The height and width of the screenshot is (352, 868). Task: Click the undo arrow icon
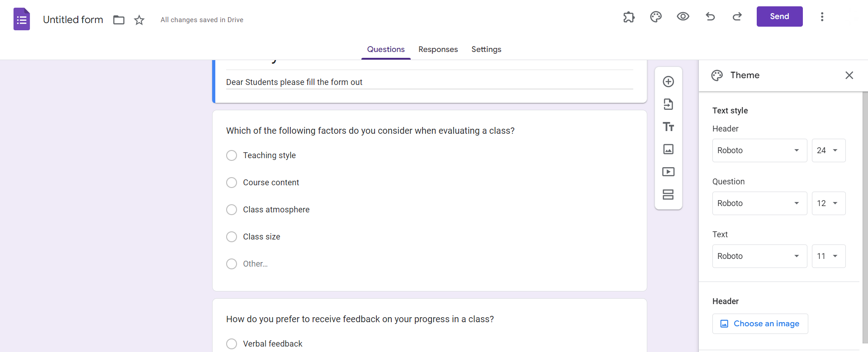[710, 17]
